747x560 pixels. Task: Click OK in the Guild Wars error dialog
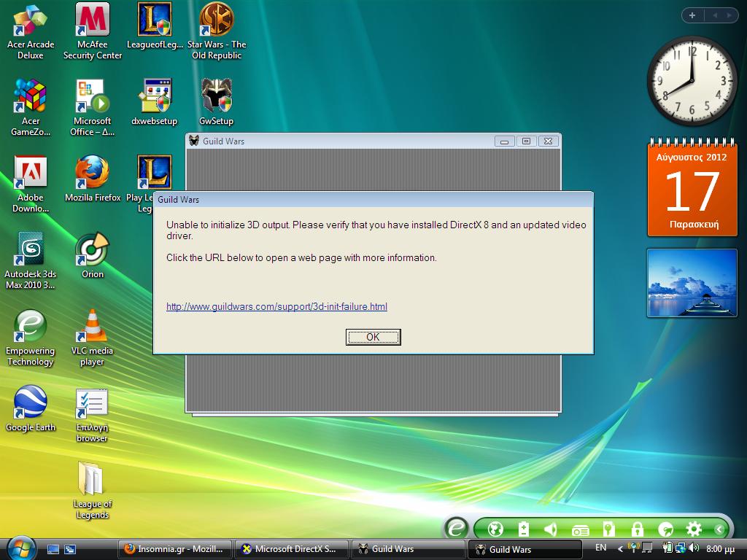[x=373, y=337]
